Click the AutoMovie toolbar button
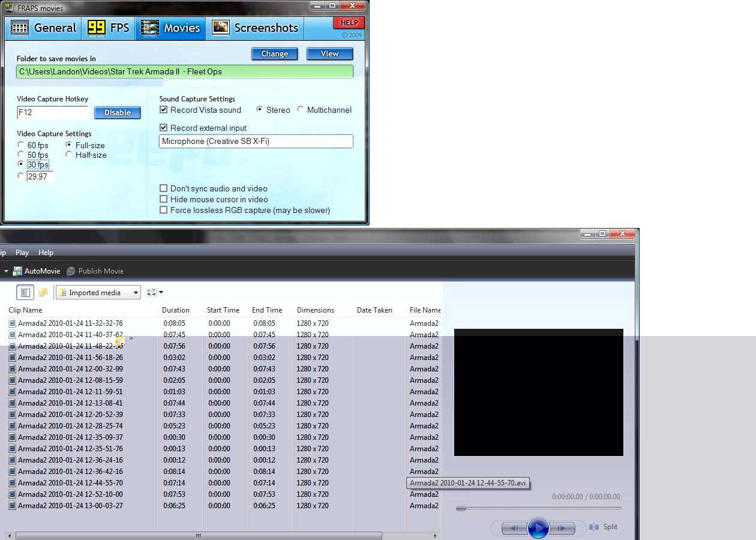 [x=36, y=271]
